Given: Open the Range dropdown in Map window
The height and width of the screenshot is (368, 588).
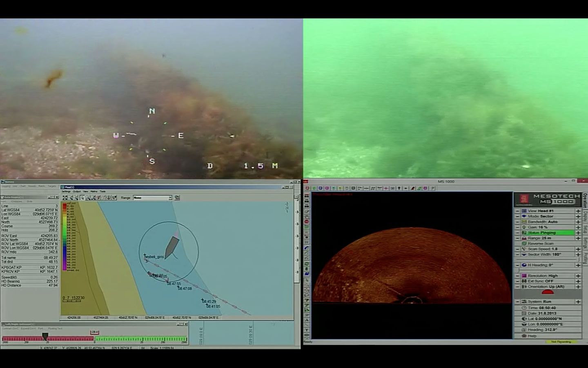Looking at the screenshot, I should [170, 197].
